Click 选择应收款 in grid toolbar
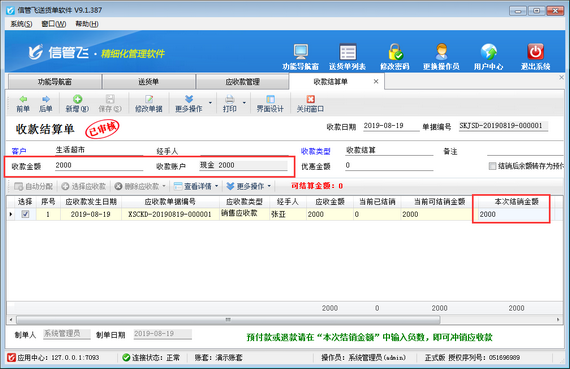This screenshot has height=369, width=570. click(84, 186)
